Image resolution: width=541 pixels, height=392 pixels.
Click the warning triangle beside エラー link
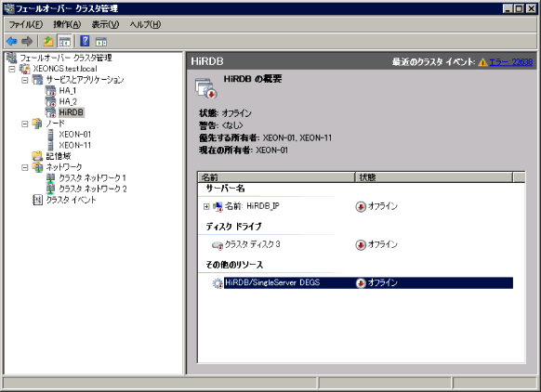(x=482, y=62)
